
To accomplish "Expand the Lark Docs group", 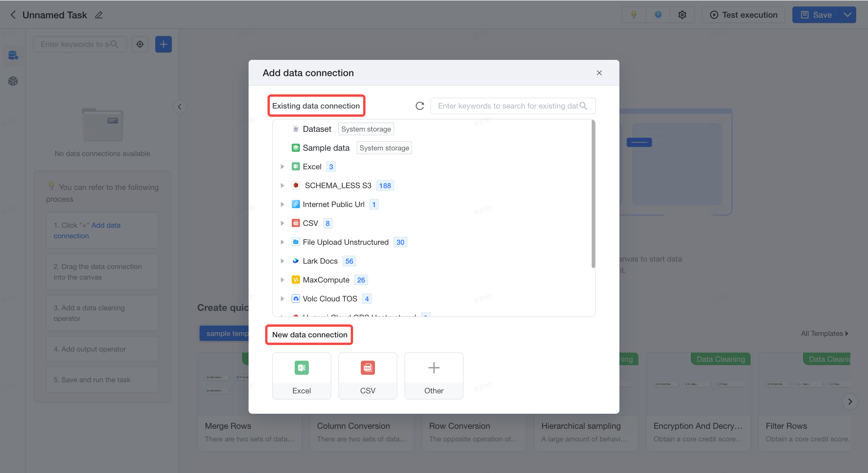I will coord(282,261).
